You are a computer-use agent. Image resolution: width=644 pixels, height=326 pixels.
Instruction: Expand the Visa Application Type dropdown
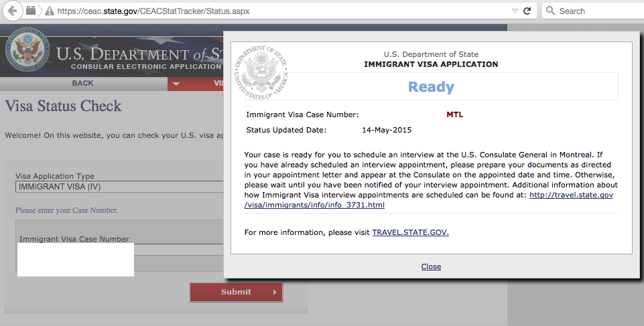coord(119,187)
